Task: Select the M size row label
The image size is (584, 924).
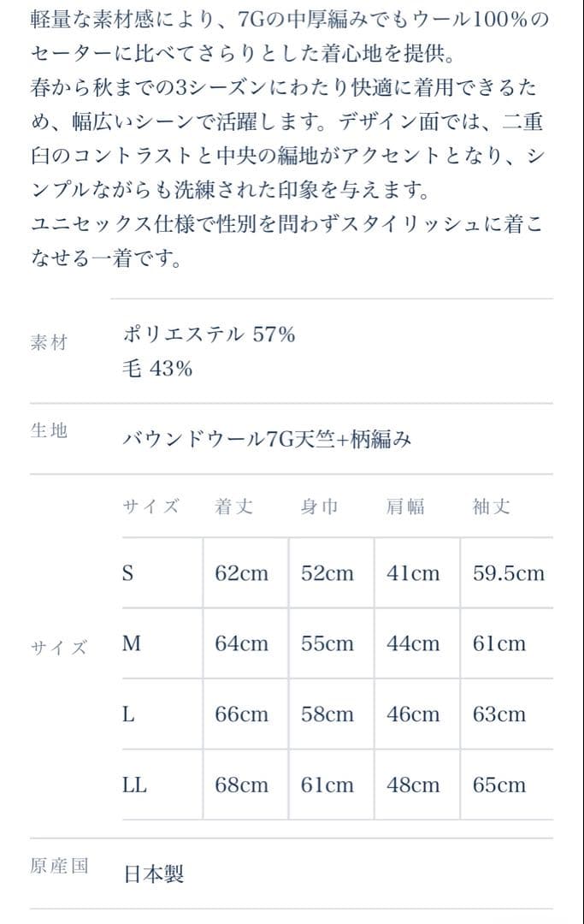Action: coord(132,643)
